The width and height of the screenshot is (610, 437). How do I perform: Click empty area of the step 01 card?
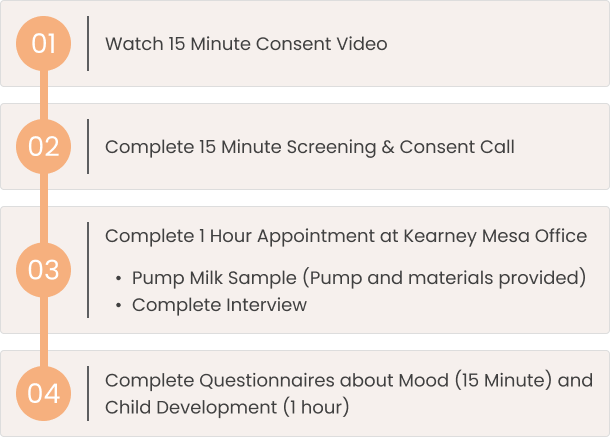tap(498, 44)
